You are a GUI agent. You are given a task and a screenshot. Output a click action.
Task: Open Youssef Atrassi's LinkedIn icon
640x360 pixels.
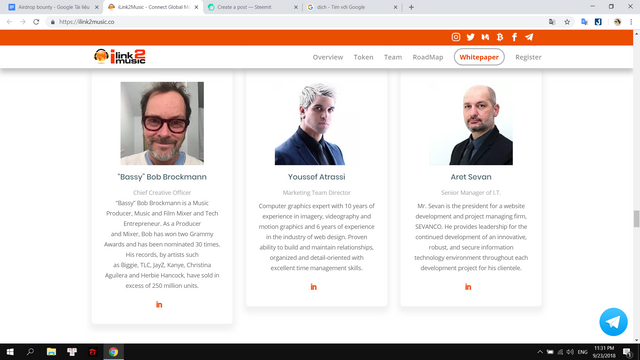pos(313,287)
